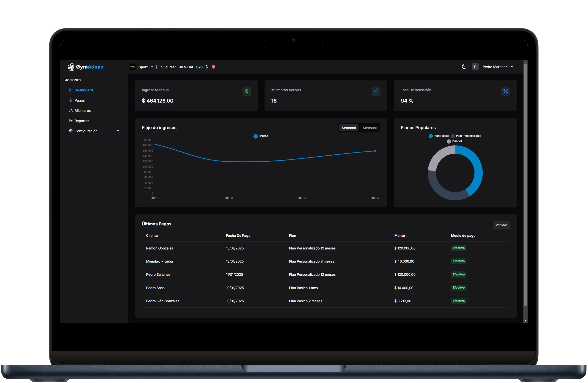Toggle the Cobros legend series
Viewport: 588px width, 383px height.
261,136
